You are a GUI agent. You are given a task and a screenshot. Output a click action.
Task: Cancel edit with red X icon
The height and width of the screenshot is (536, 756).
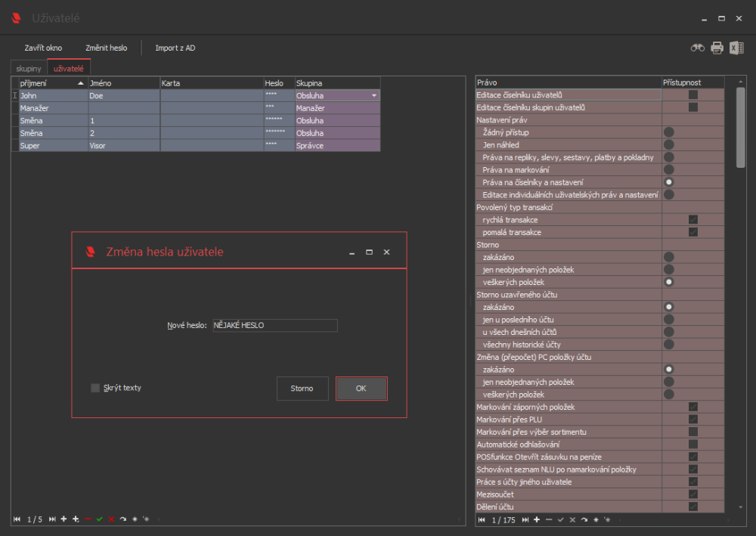tap(111, 519)
